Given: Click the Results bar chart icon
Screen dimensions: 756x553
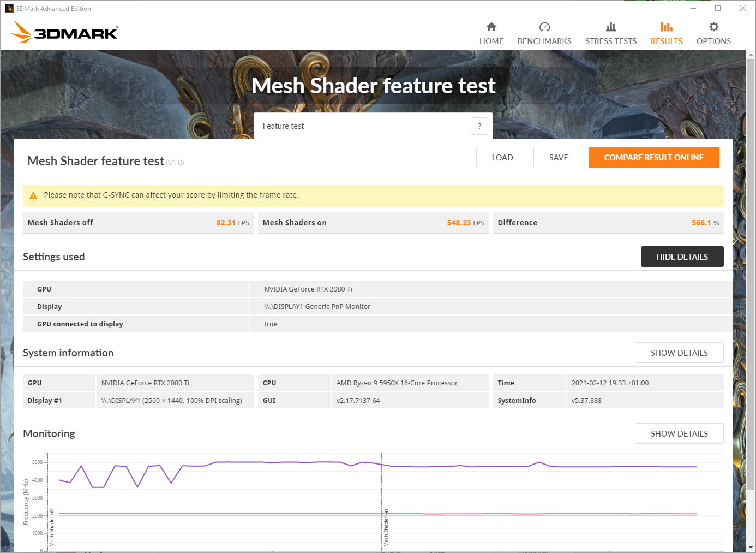Looking at the screenshot, I should pos(666,27).
